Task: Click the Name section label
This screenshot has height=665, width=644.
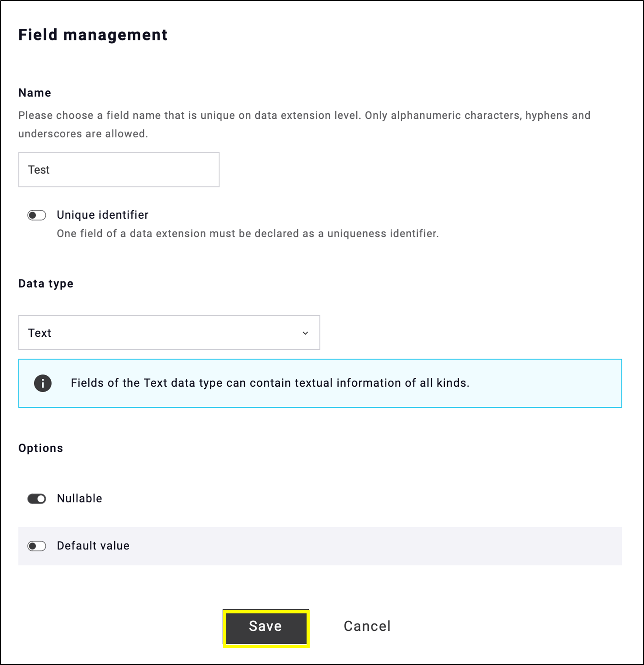Action: coord(34,92)
